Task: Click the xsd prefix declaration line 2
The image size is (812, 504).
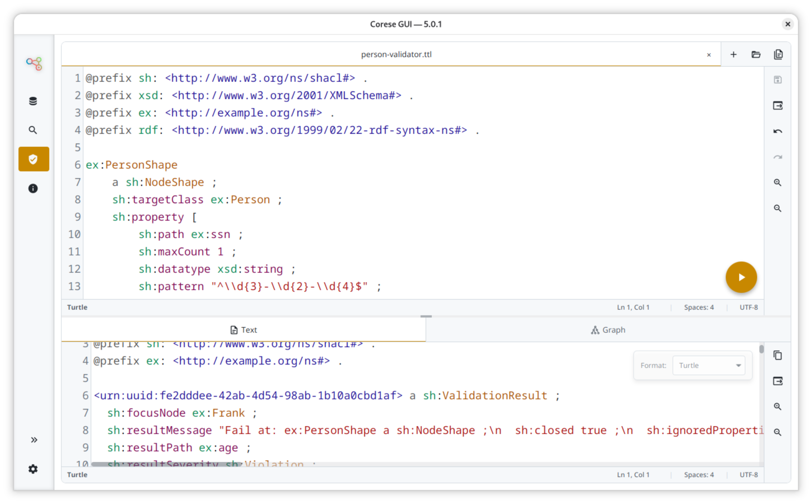Action: [249, 95]
